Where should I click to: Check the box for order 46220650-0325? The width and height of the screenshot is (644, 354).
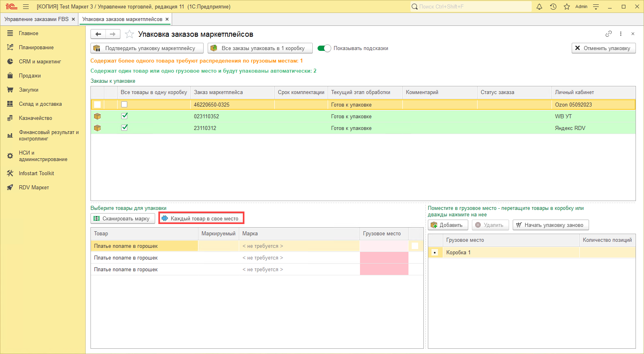coord(124,105)
